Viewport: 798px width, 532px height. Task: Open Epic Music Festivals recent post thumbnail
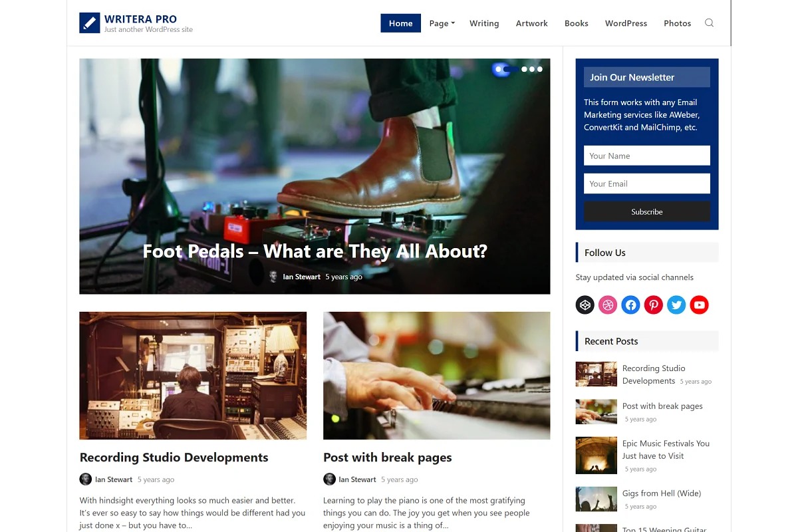(597, 456)
